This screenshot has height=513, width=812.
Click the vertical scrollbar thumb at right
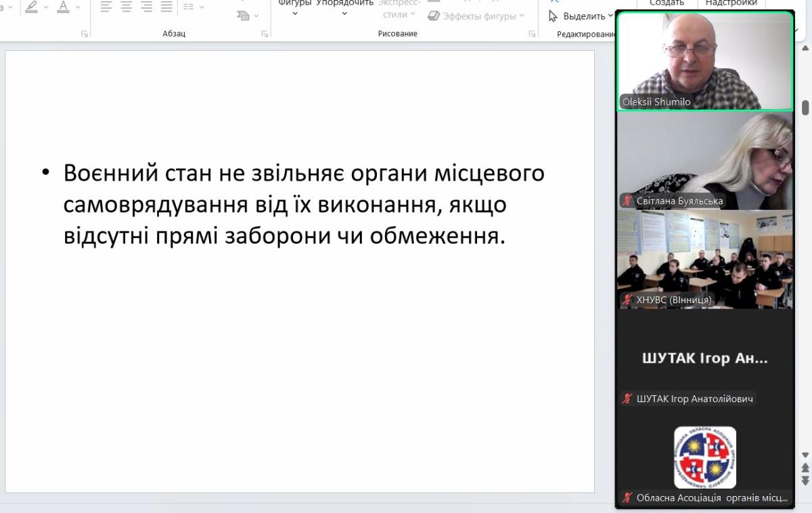point(805,108)
